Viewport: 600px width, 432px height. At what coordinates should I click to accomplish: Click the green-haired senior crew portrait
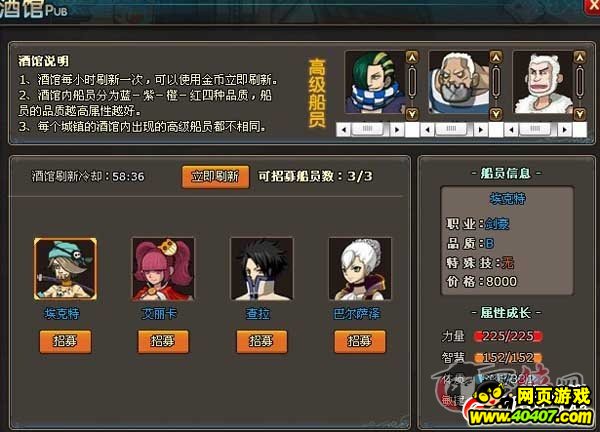pos(375,82)
